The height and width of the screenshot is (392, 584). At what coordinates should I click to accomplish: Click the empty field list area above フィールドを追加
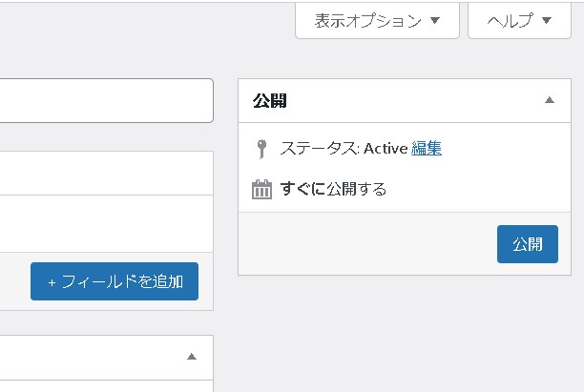[105, 221]
